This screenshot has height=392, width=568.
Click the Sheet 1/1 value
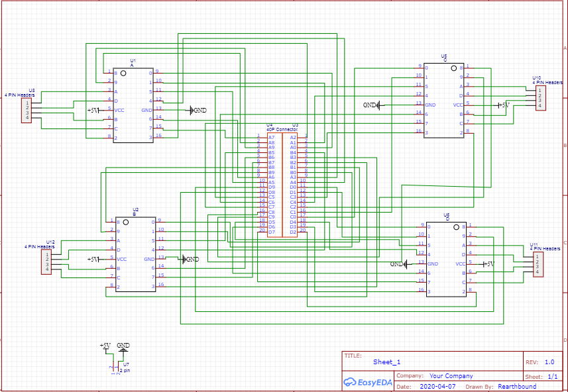(x=553, y=376)
